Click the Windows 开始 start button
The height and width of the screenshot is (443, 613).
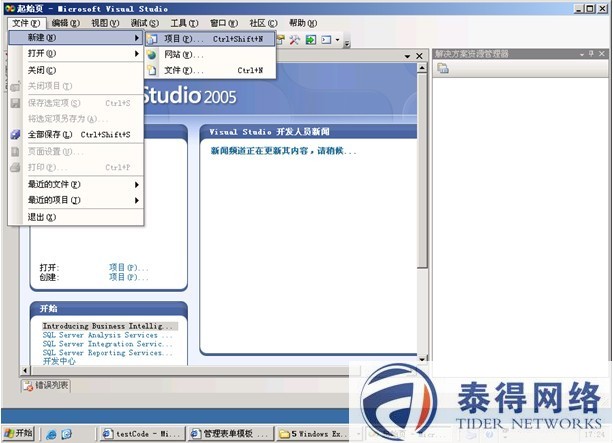coord(18,433)
